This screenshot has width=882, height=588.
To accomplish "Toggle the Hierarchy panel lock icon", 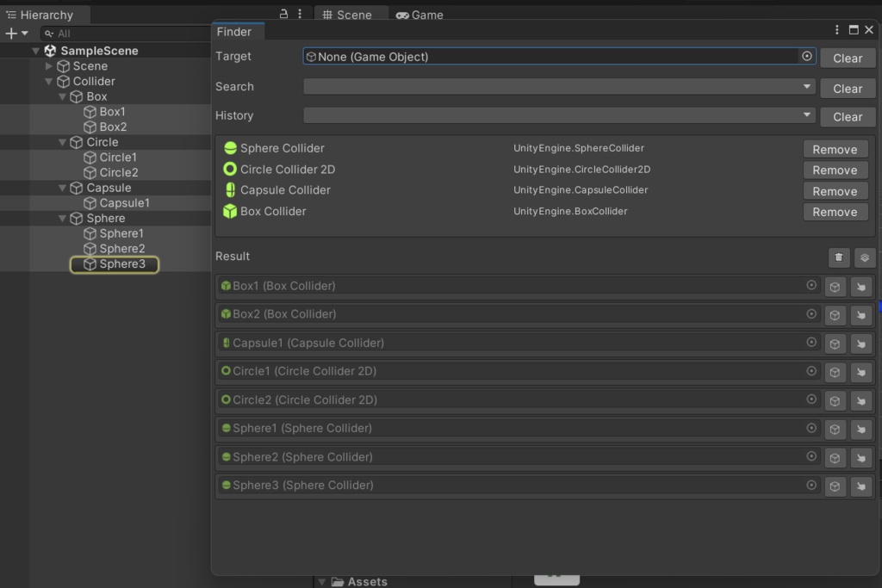I will click(283, 14).
